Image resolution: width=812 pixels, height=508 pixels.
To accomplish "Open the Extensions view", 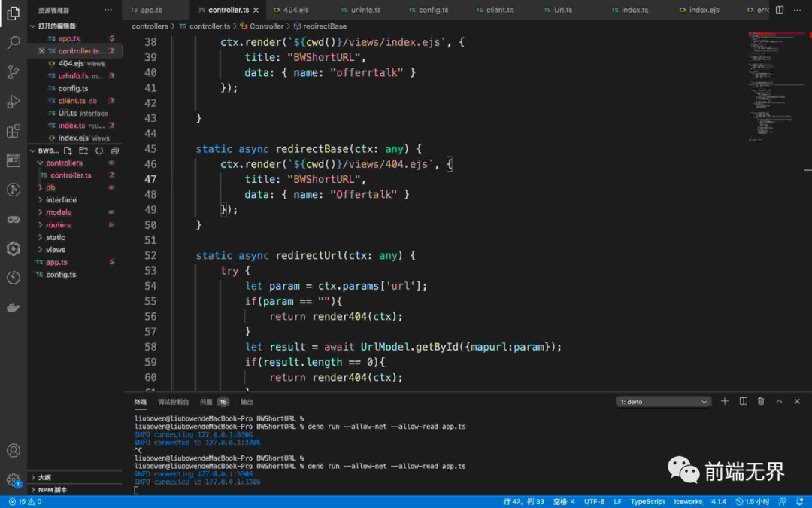I will (14, 131).
